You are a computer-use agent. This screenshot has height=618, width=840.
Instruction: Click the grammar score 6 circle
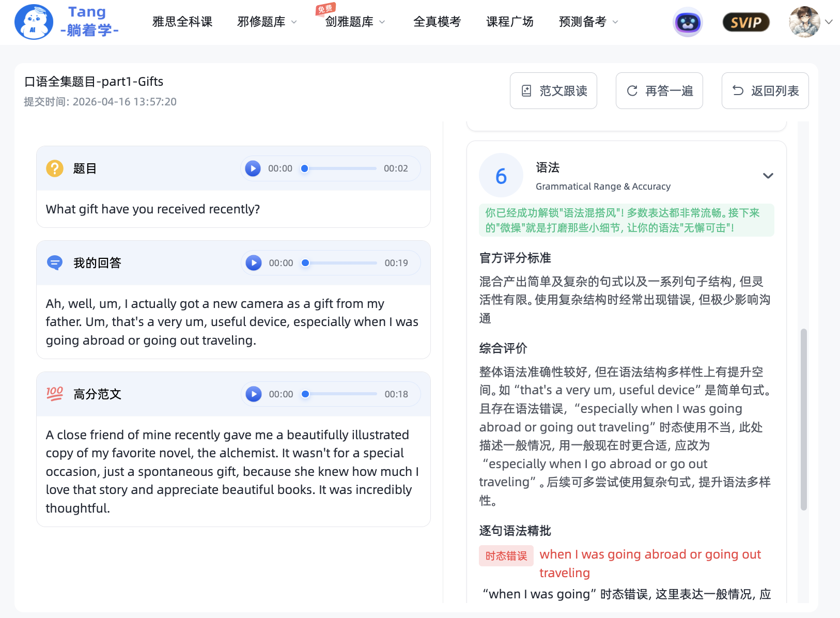501,176
